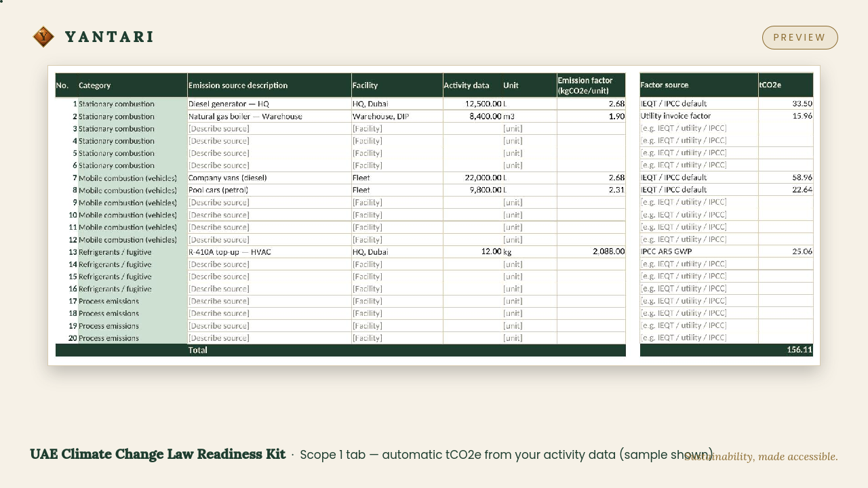Click the PREVIEW button

click(x=800, y=37)
